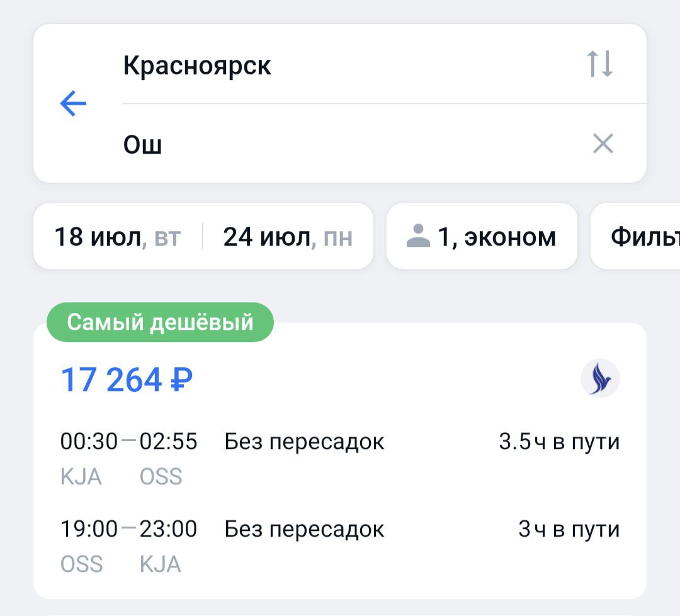Open return flight 19:00–23:00 details

point(129,529)
